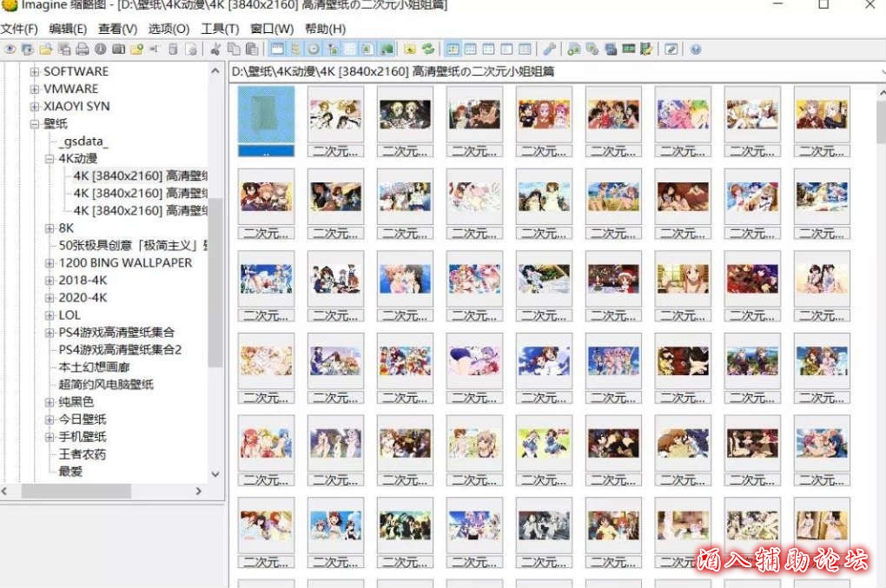The image size is (886, 588).
Task: Click the yellow up-folder icon
Action: tap(410, 50)
